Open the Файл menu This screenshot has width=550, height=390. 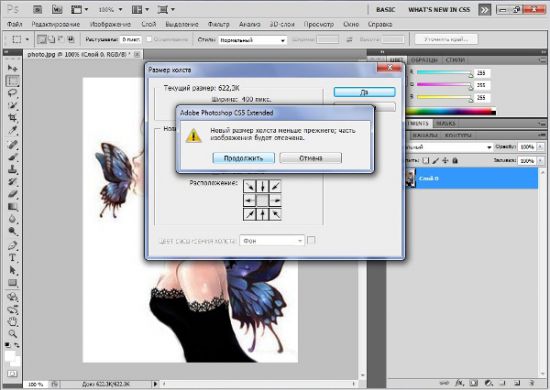tap(14, 24)
